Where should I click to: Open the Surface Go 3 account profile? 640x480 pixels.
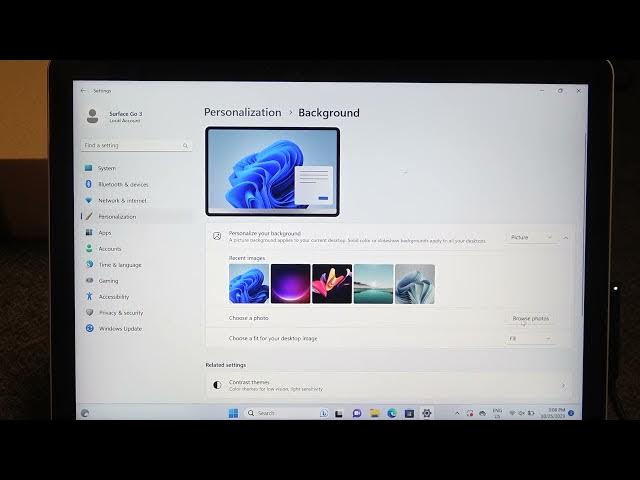114,116
